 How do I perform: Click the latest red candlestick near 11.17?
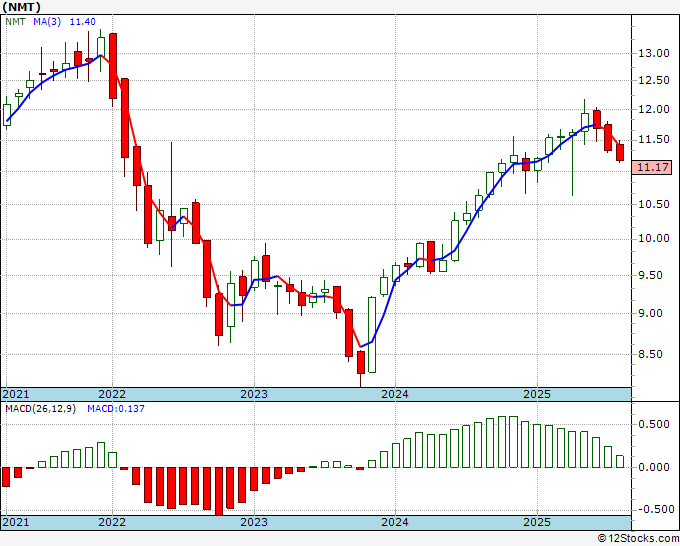(x=620, y=152)
